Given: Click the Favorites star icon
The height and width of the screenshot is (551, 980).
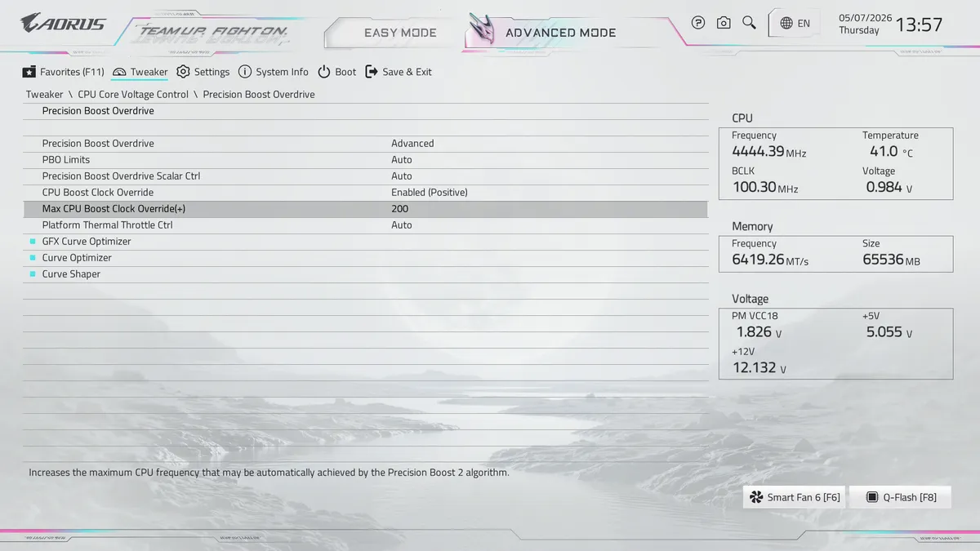Looking at the screenshot, I should click(x=29, y=72).
